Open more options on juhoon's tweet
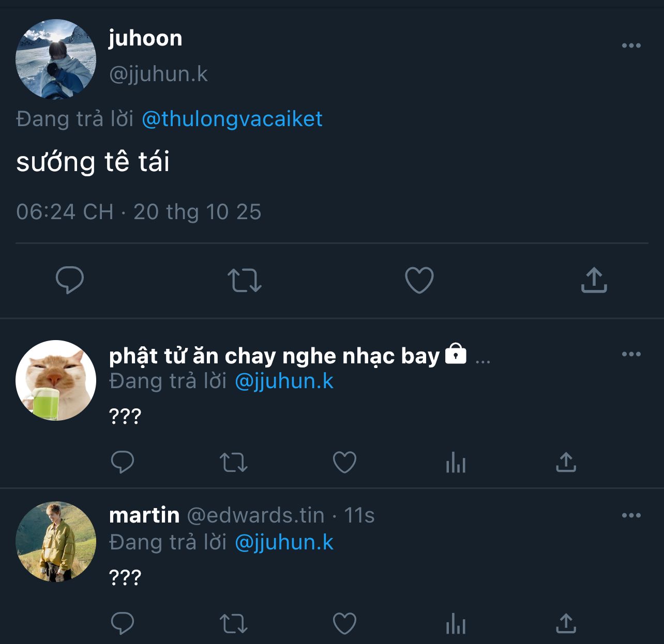664x644 pixels. coord(631,45)
